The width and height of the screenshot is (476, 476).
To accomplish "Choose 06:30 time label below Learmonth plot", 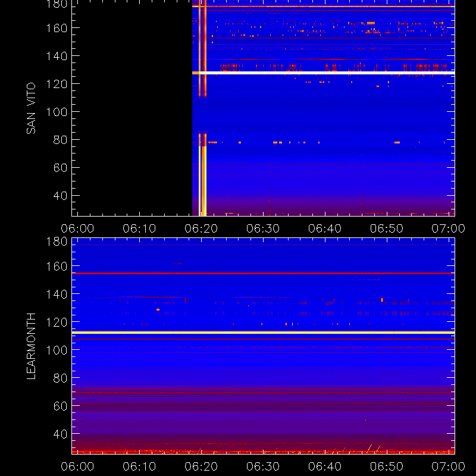I will pos(263,466).
